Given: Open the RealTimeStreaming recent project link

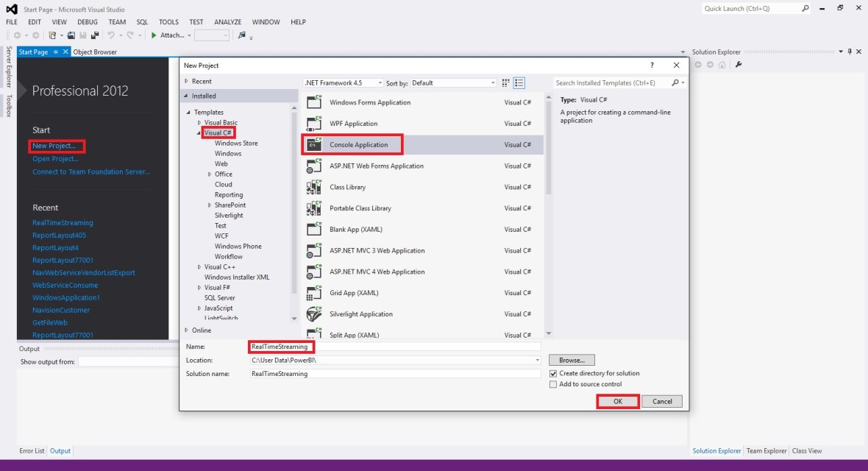Looking at the screenshot, I should [63, 222].
